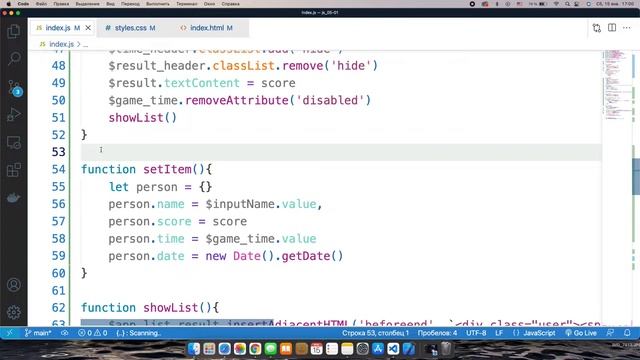
Task: Change indentation via Пробелов: 4
Action: click(x=437, y=333)
